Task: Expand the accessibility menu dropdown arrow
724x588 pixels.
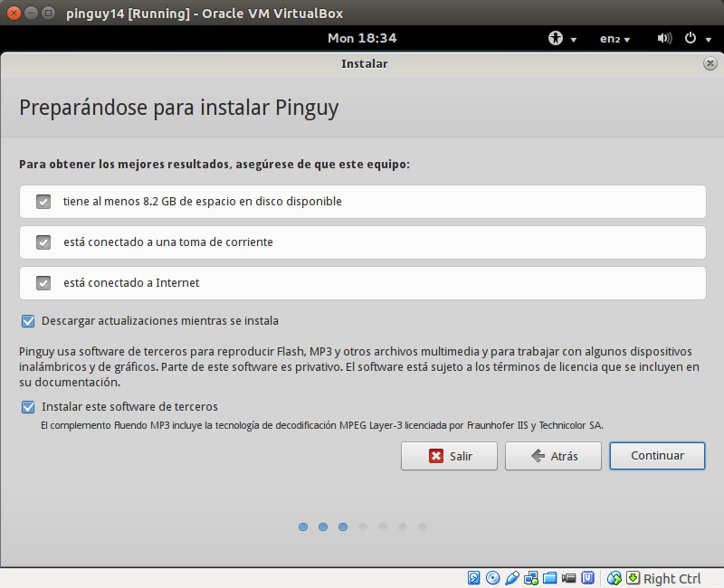Action: coord(574,40)
